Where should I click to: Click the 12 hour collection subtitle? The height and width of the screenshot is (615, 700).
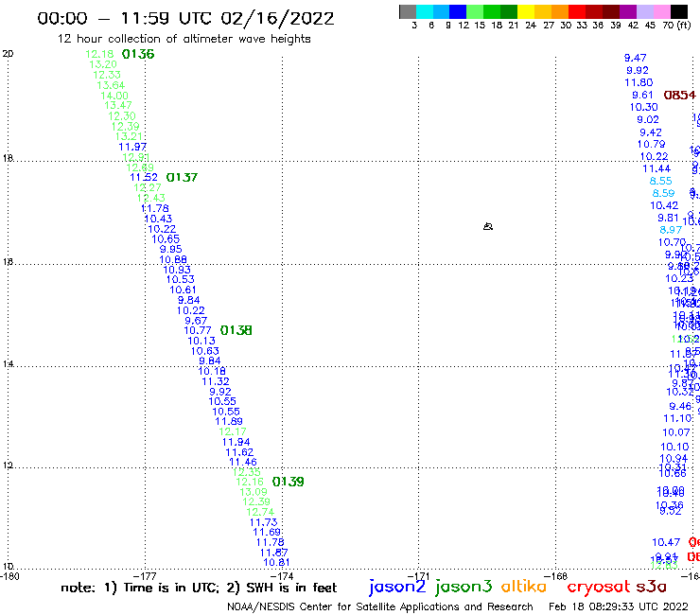(184, 39)
